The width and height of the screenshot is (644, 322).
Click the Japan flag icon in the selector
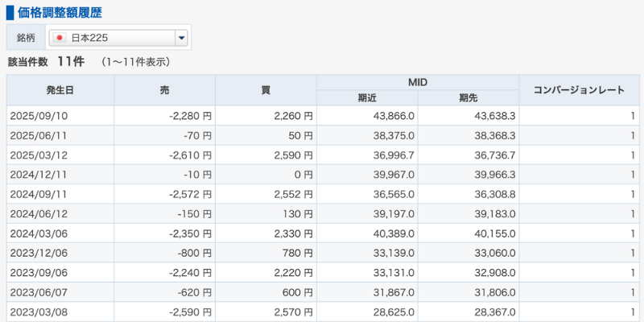(59, 38)
